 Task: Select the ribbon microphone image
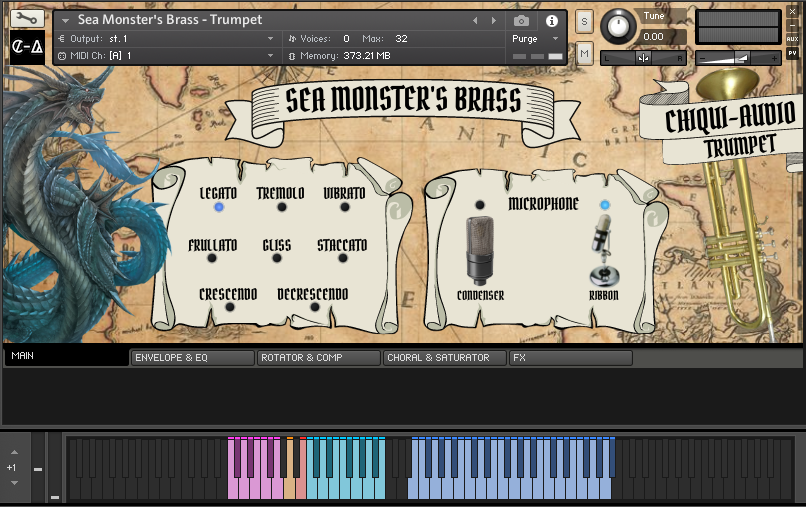pyautogui.click(x=603, y=253)
